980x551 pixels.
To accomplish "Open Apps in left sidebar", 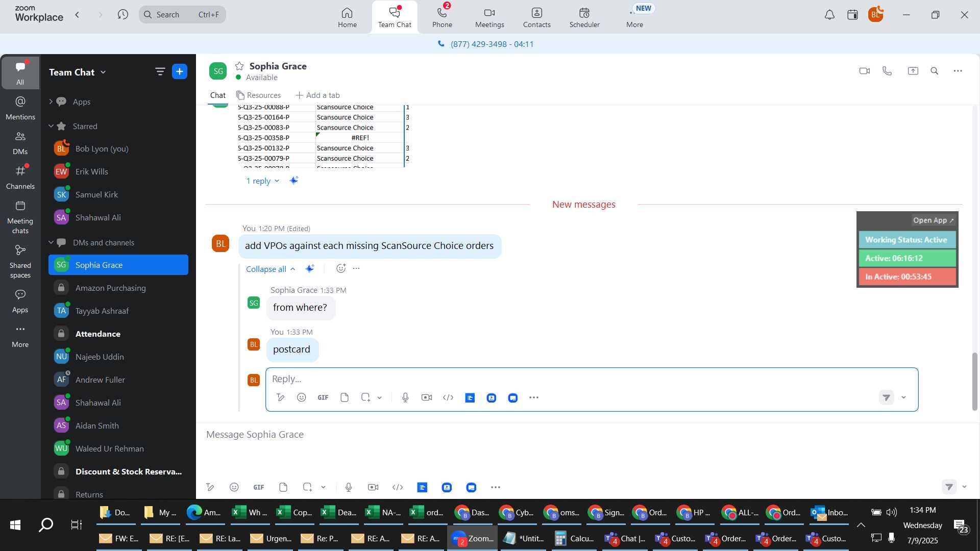I will pos(20,301).
